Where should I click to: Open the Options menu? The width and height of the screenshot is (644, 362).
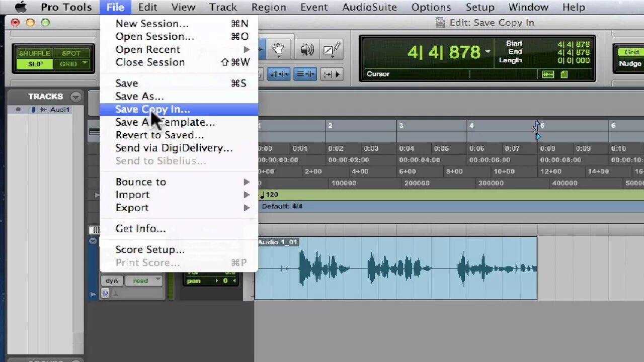point(431,7)
